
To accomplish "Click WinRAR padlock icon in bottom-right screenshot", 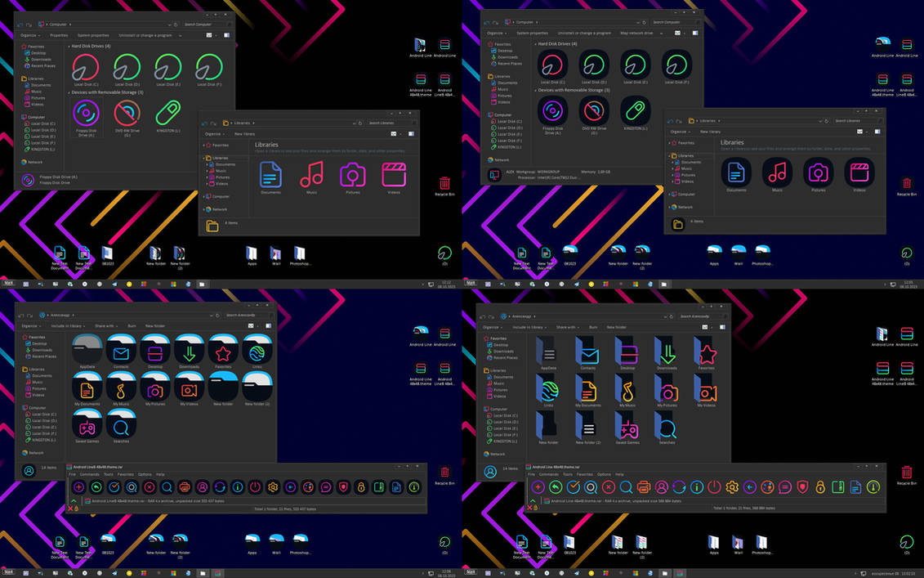I will pos(820,487).
